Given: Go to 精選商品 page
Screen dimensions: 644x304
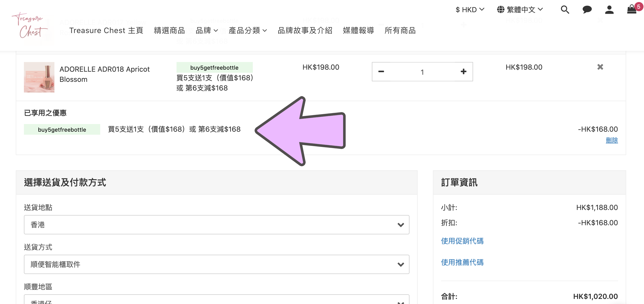Looking at the screenshot, I should point(169,31).
